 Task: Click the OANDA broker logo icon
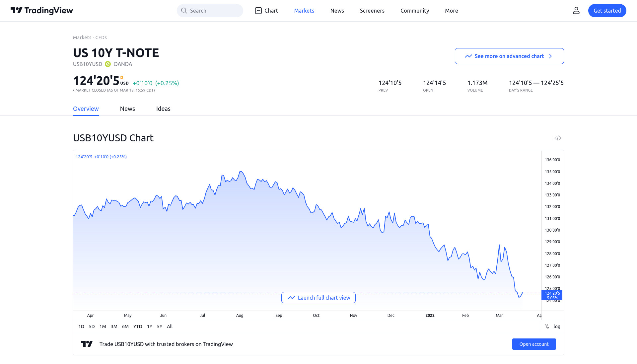tap(108, 64)
